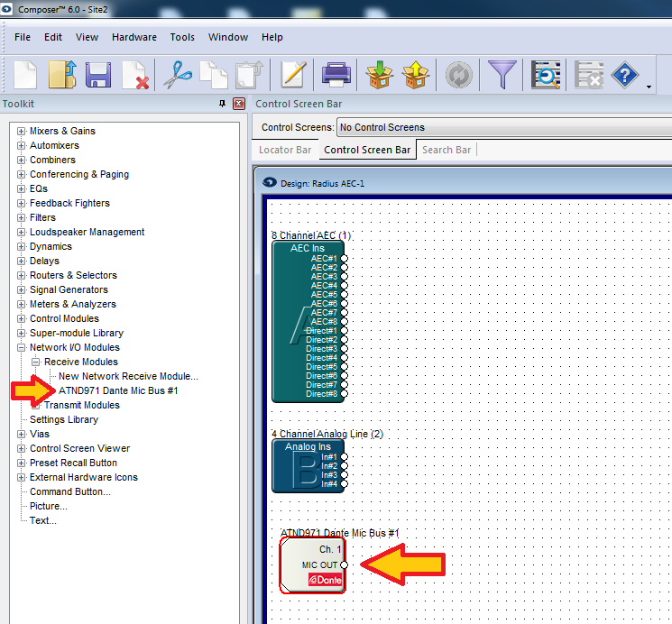
Task: Close the Toolkit panel
Action: pyautogui.click(x=239, y=104)
